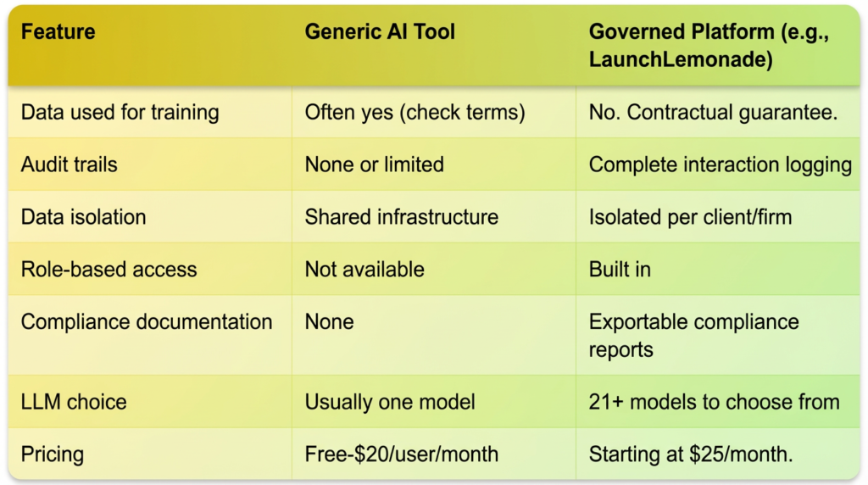868x485 pixels.
Task: Select the Role-based access row label
Action: 108,270
